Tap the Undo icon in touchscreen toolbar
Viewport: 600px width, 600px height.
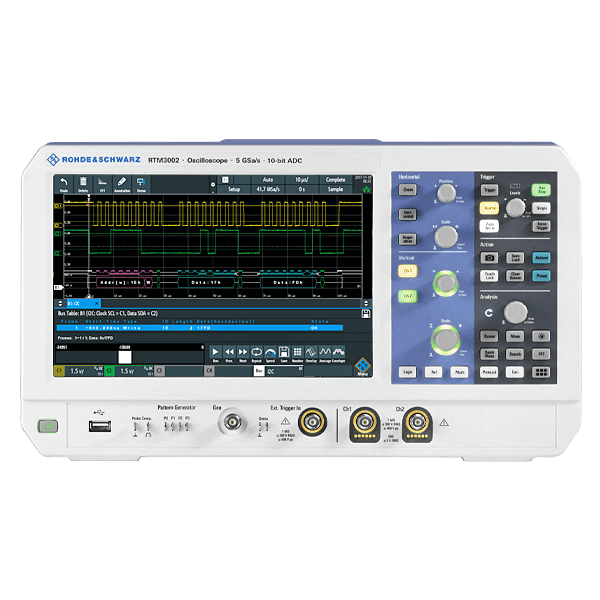coord(64,184)
